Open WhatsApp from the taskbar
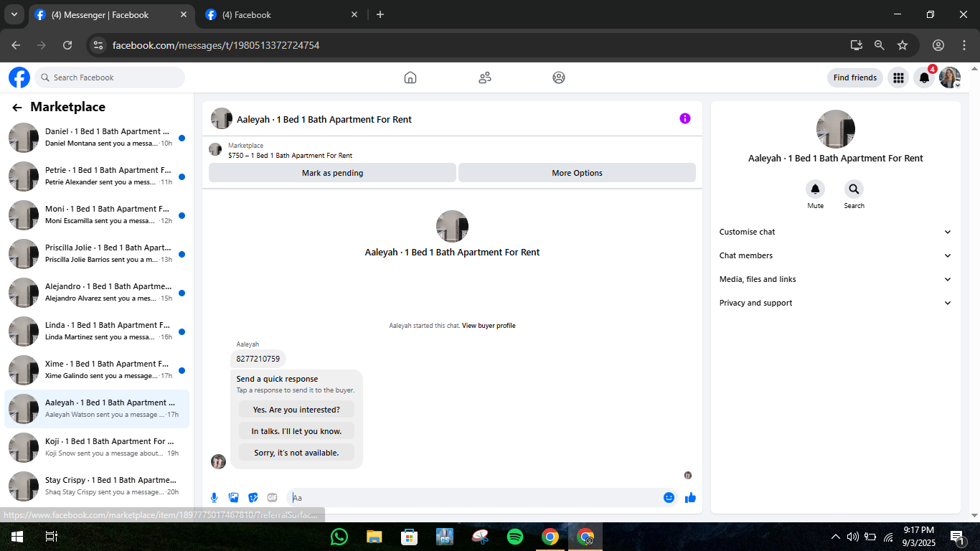 pyautogui.click(x=339, y=537)
